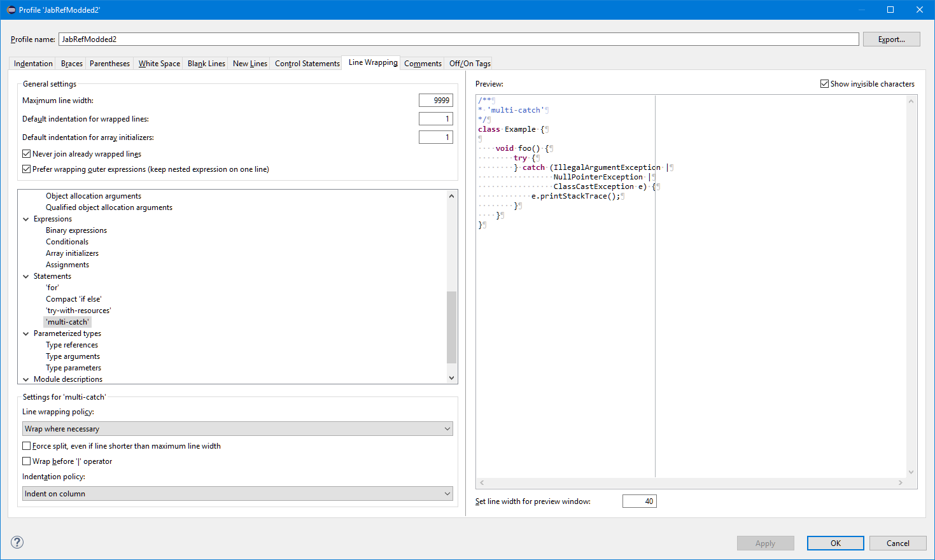
Task: Click tree list scroll down arrow
Action: pyautogui.click(x=452, y=378)
